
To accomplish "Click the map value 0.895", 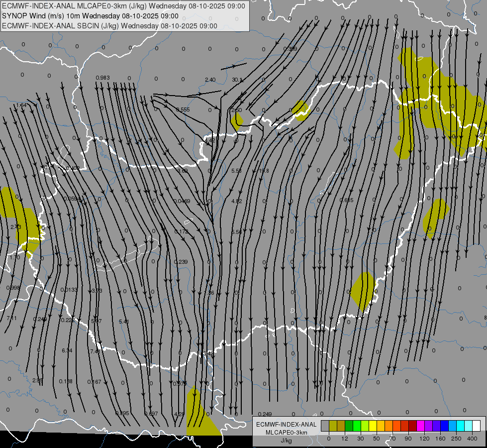I will point(122,413).
